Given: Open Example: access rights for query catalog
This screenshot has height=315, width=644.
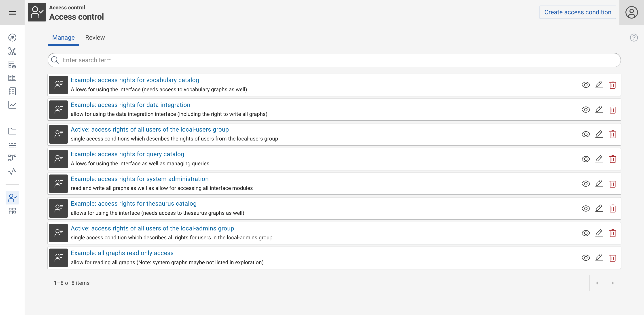Looking at the screenshot, I should pos(127,154).
